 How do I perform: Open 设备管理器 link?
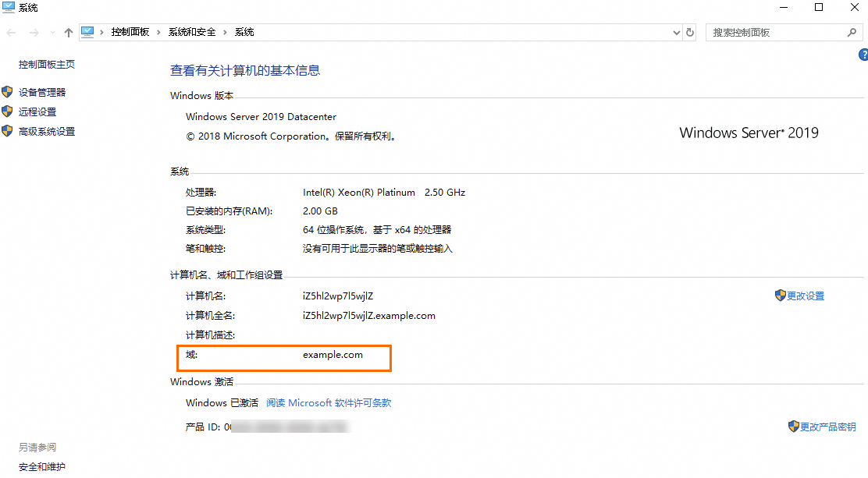point(42,92)
